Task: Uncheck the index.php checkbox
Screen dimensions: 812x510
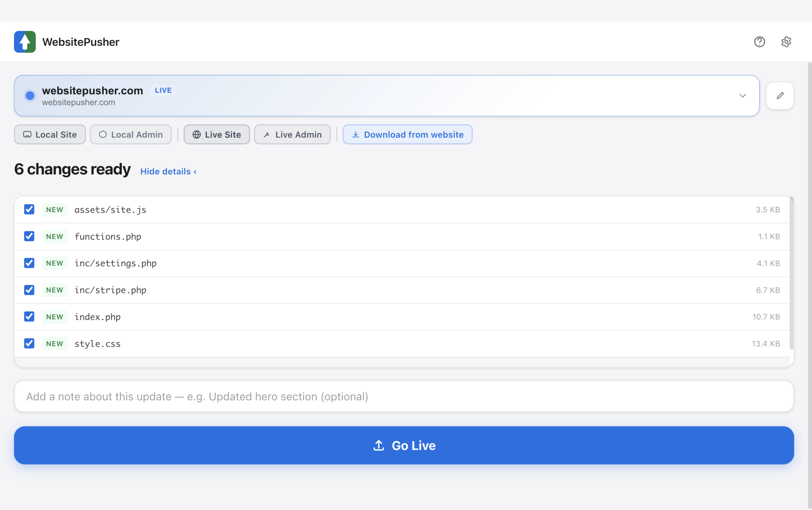Action: 29,317
